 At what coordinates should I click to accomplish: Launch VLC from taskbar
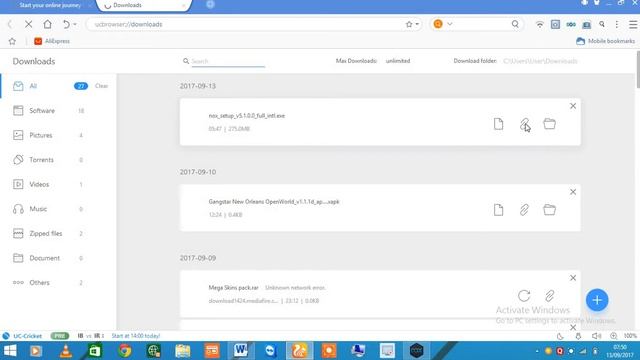coord(66,351)
